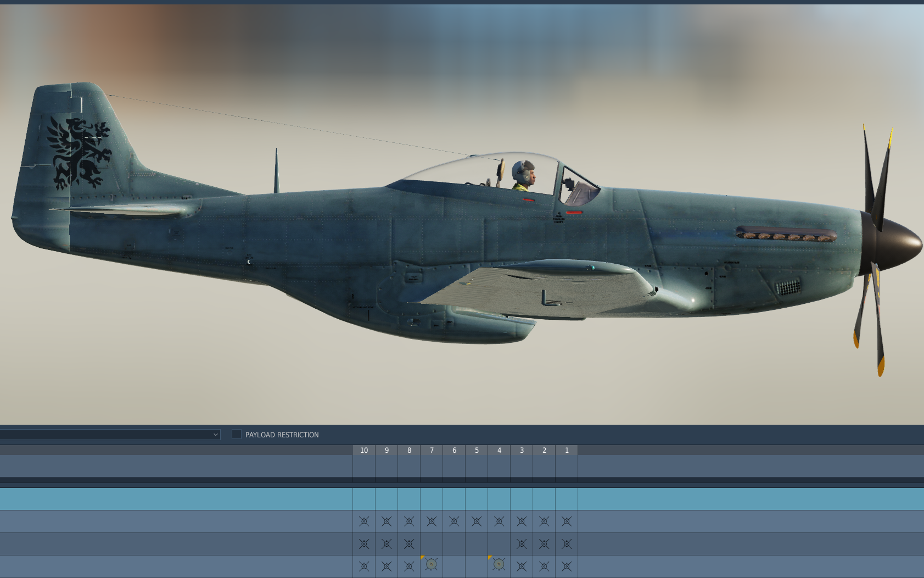
Task: Click the no-weapon icon on pylon 1 in the middle row
Action: [x=567, y=543]
